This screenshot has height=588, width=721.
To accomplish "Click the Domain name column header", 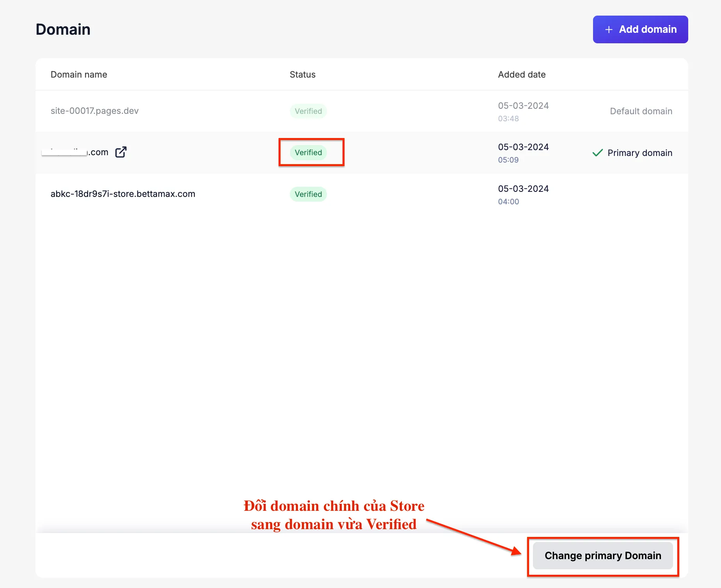I will click(x=79, y=74).
